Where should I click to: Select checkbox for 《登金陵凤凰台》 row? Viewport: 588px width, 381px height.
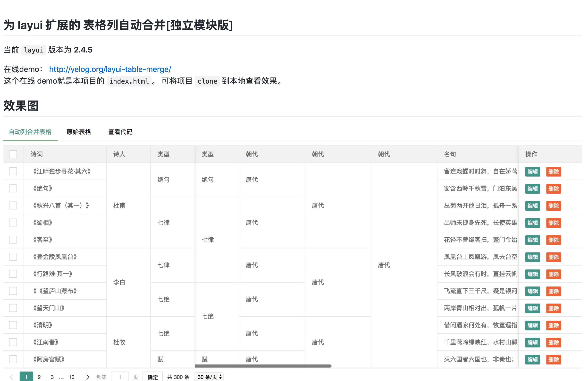coord(13,257)
